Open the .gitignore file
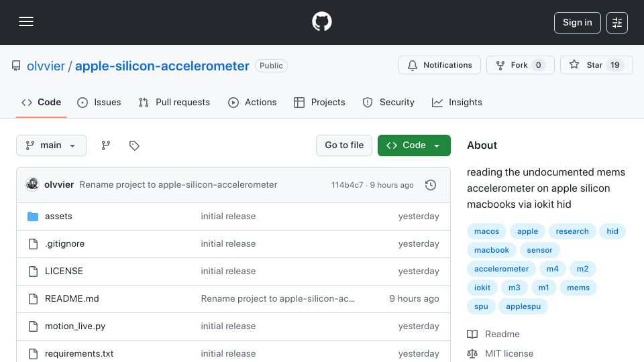 (64, 244)
